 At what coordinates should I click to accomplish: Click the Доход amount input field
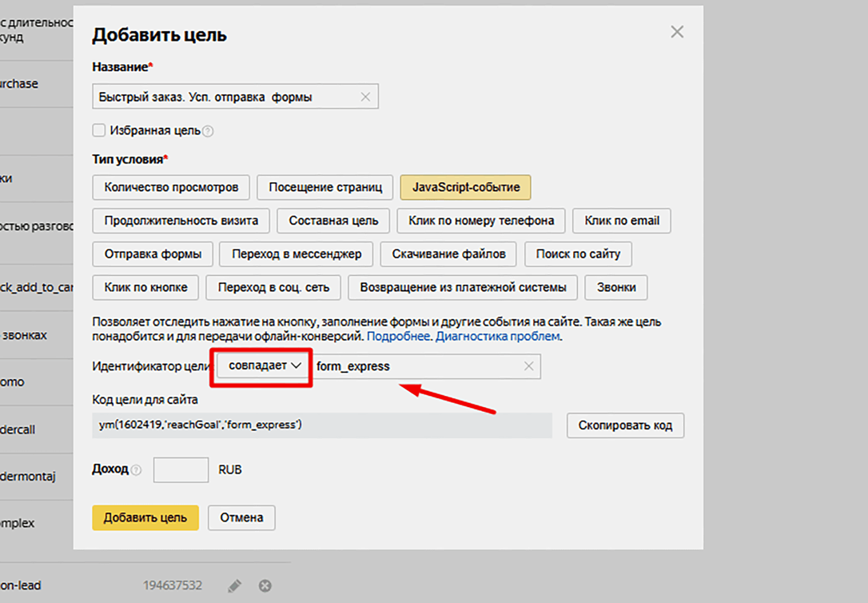[181, 470]
